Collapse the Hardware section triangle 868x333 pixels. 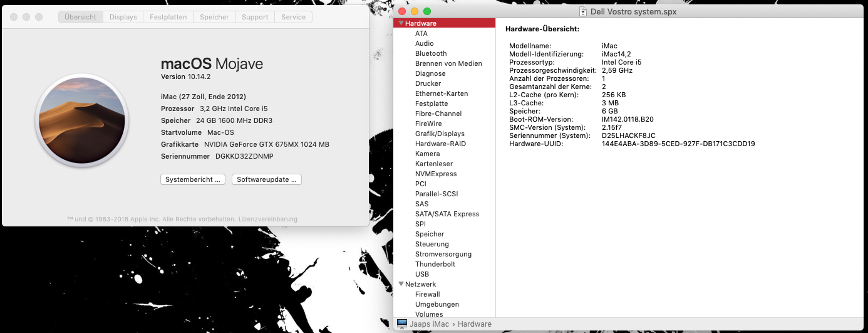tap(401, 23)
